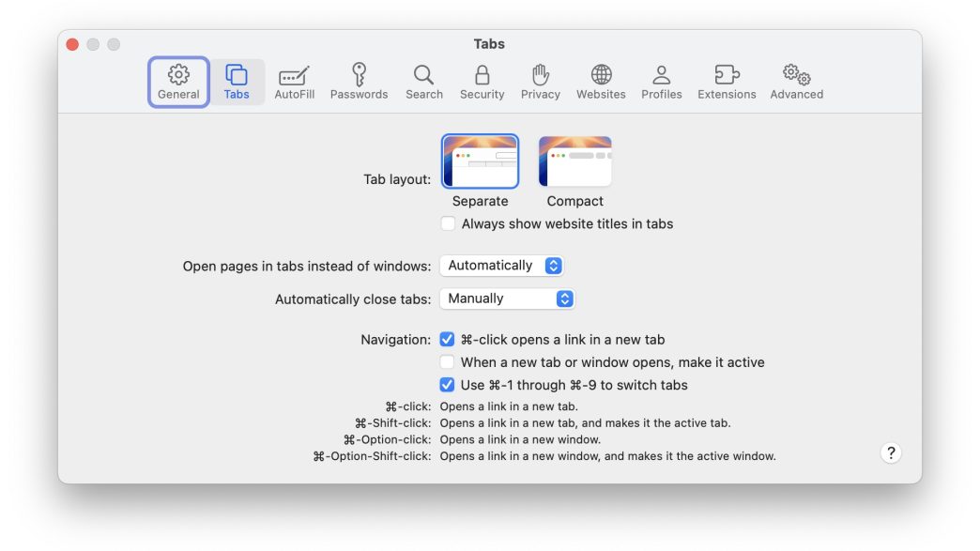The width and height of the screenshot is (980, 551).
Task: Open the General settings gear icon
Action: [x=178, y=75]
